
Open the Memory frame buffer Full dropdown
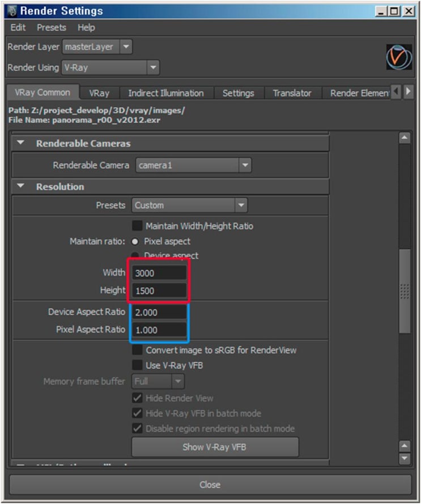point(158,382)
